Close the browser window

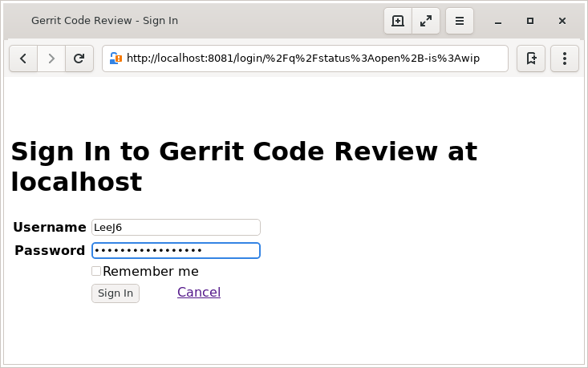coord(562,21)
